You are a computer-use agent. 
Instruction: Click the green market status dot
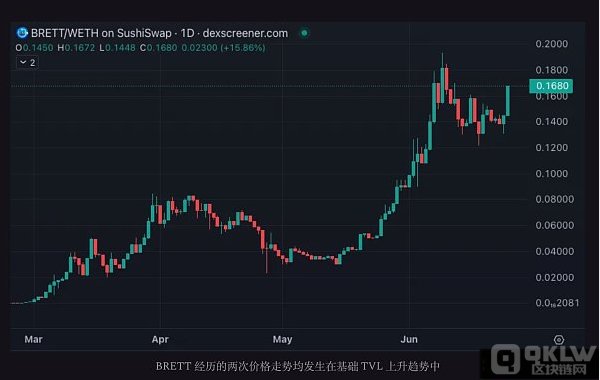(x=304, y=33)
